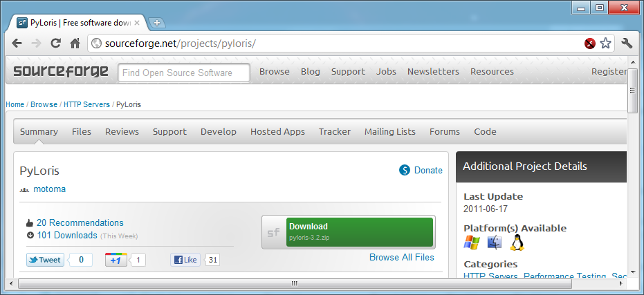Click the Home breadcrumb link
The height and width of the screenshot is (295, 644).
pyautogui.click(x=15, y=104)
